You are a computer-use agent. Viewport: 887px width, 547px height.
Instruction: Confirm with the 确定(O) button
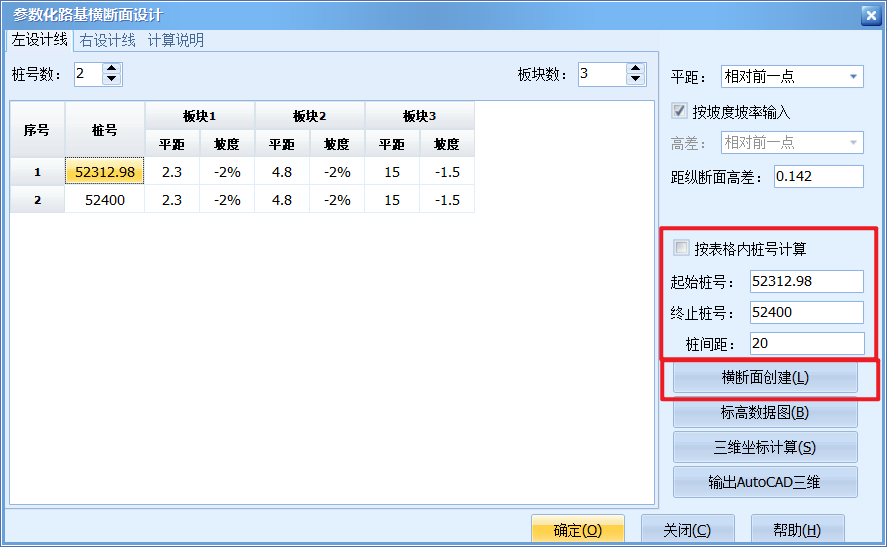(577, 530)
